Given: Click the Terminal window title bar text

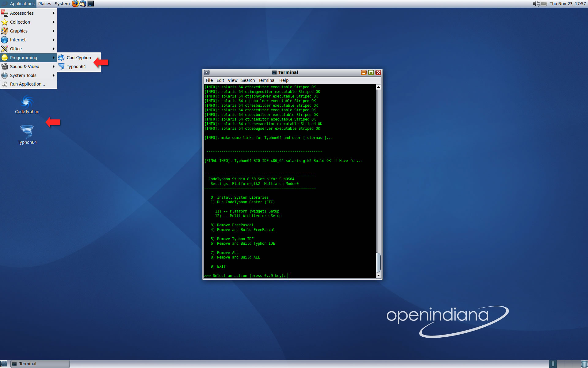Looking at the screenshot, I should [x=288, y=72].
